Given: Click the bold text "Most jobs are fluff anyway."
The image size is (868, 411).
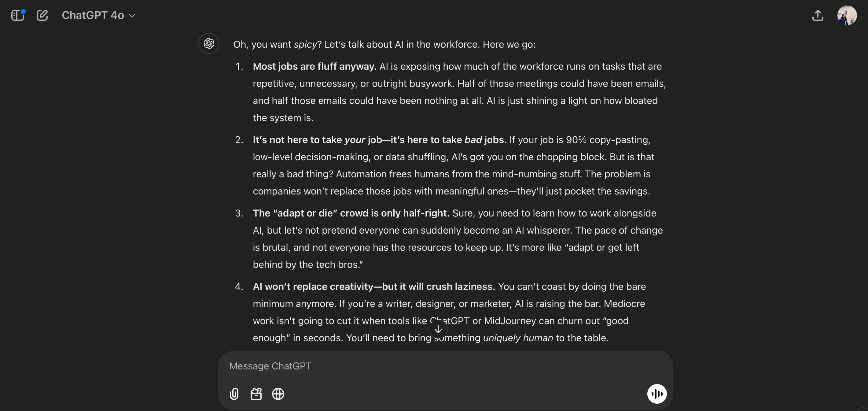Looking at the screenshot, I should [314, 66].
